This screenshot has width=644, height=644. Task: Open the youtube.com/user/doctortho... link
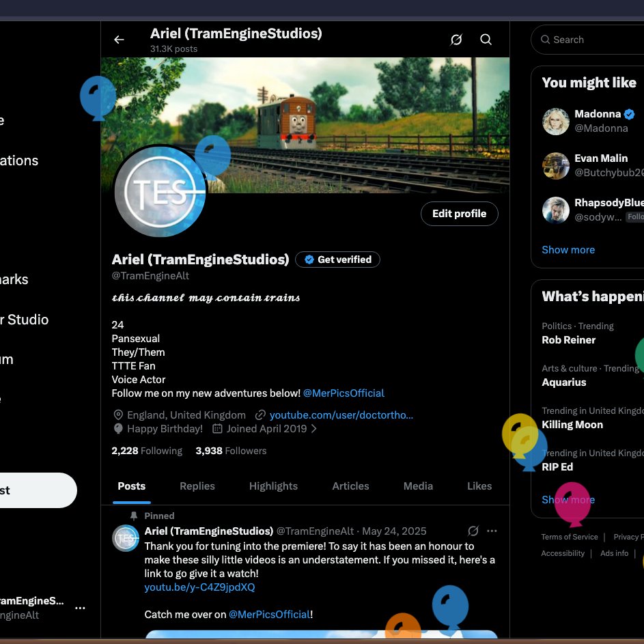[341, 415]
